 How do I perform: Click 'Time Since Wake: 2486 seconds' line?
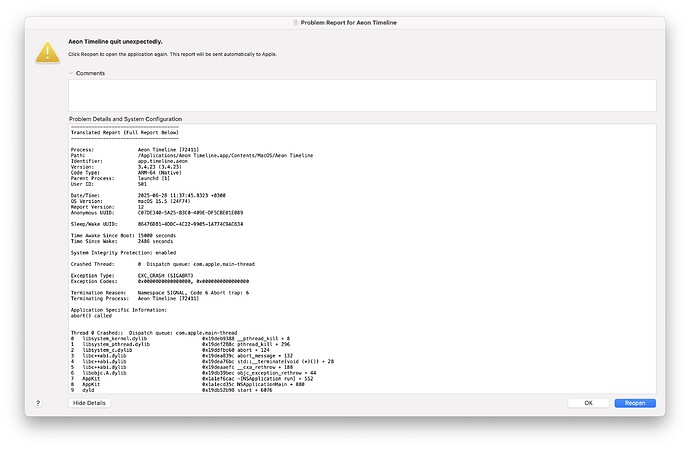(122, 241)
